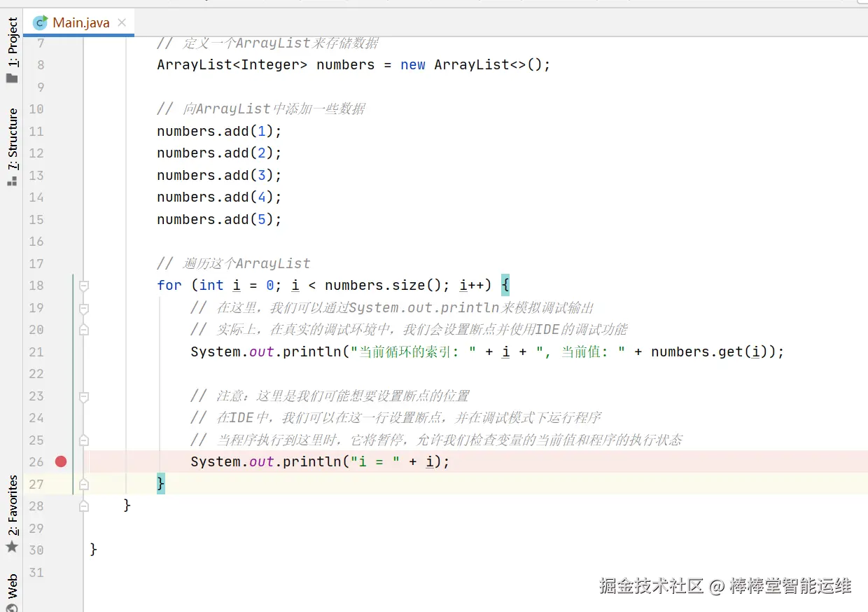
Task: Click fold end marker at line 20
Action: 84,330
